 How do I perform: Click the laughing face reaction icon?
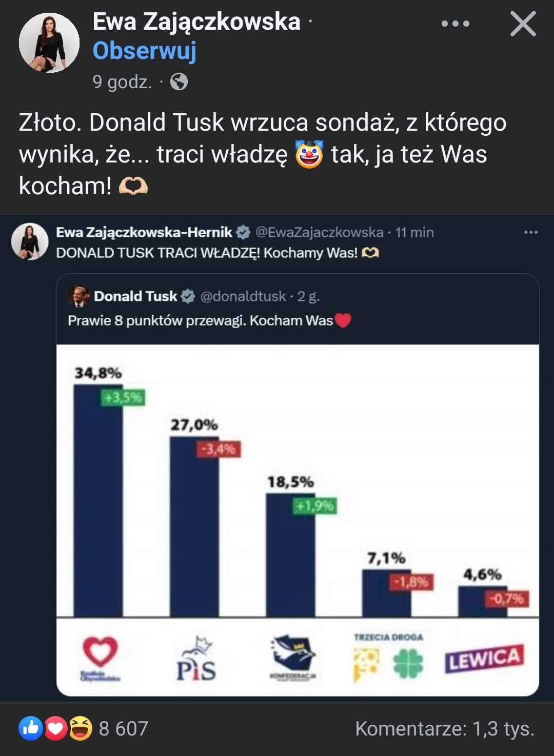tap(81, 728)
